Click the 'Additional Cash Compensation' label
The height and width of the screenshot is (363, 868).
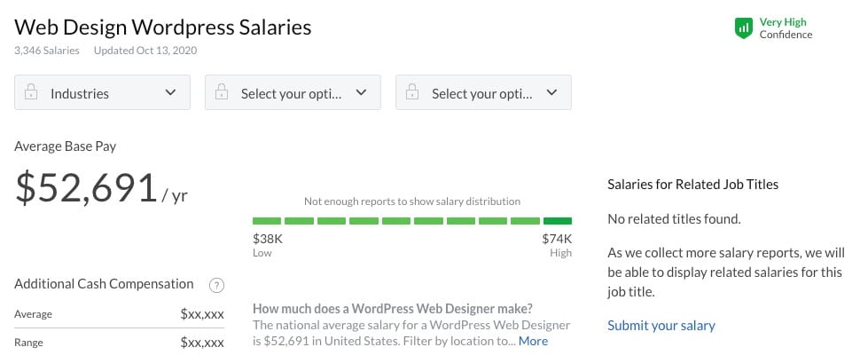coord(104,284)
